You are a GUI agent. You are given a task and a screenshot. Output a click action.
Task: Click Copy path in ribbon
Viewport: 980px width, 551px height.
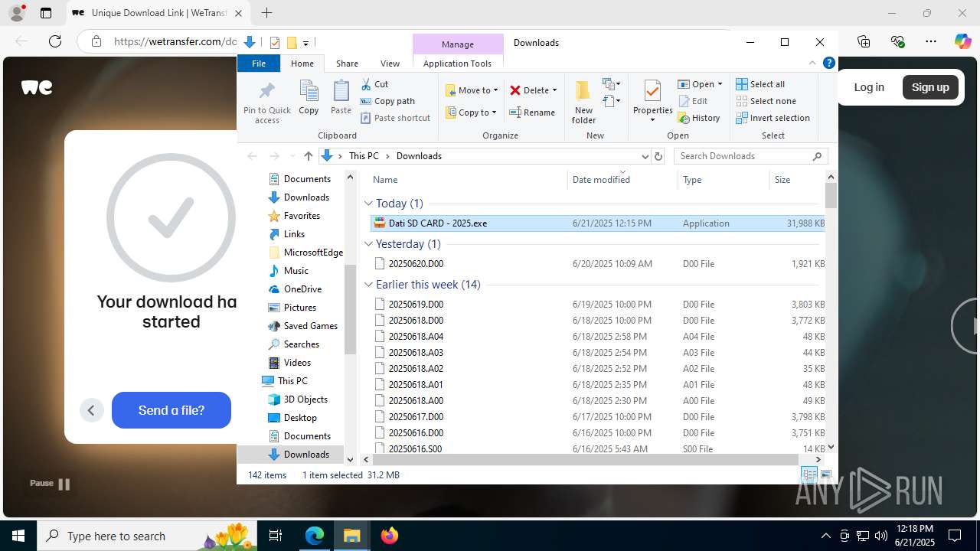[387, 101]
